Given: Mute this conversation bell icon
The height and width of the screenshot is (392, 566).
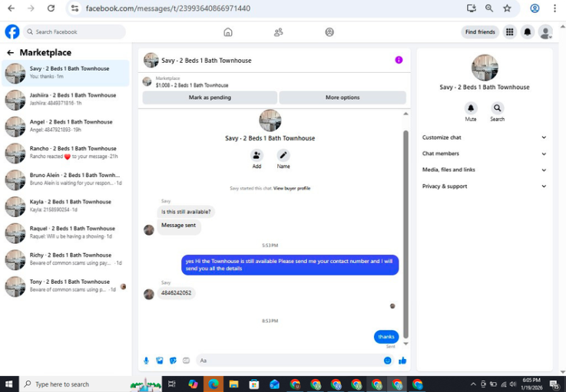Looking at the screenshot, I should tap(470, 108).
